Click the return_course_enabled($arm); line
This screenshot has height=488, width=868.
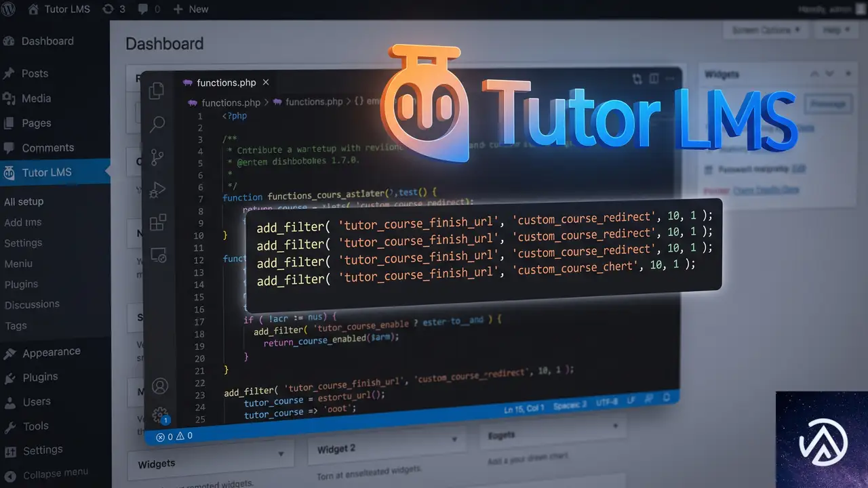pyautogui.click(x=332, y=339)
